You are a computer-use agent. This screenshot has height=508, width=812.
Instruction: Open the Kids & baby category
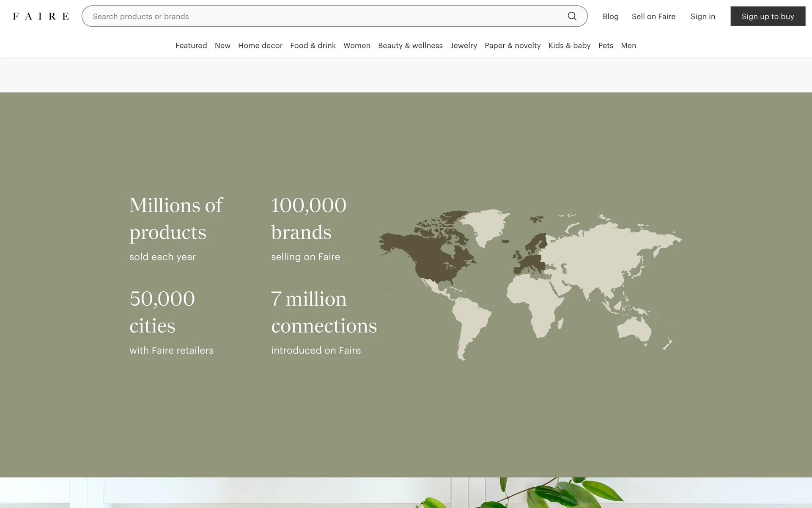pos(569,45)
